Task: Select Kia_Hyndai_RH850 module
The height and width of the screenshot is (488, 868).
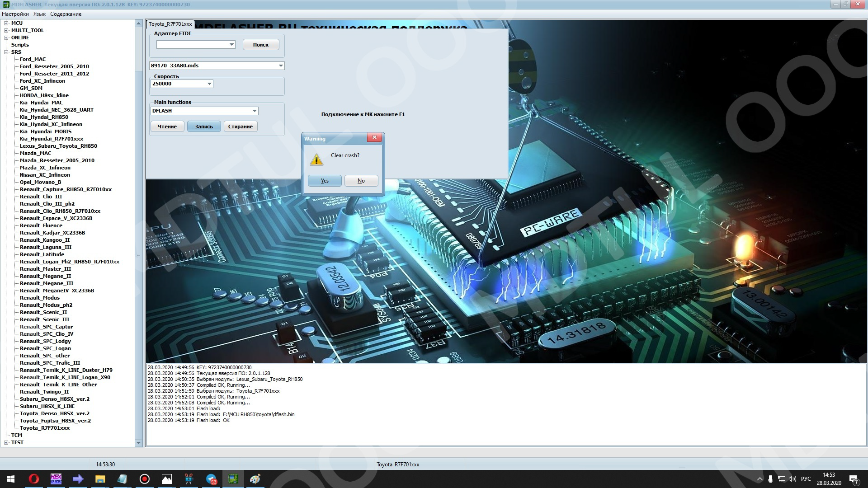Action: tap(44, 117)
